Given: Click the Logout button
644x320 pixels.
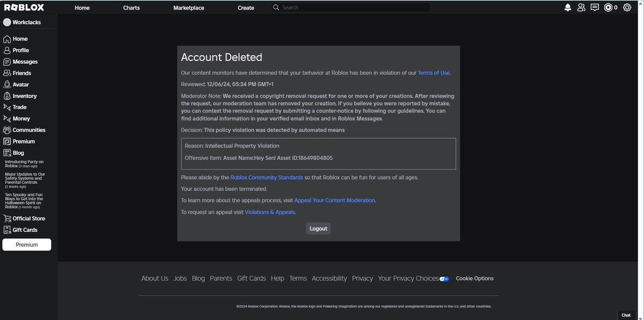Looking at the screenshot, I should pyautogui.click(x=318, y=228).
